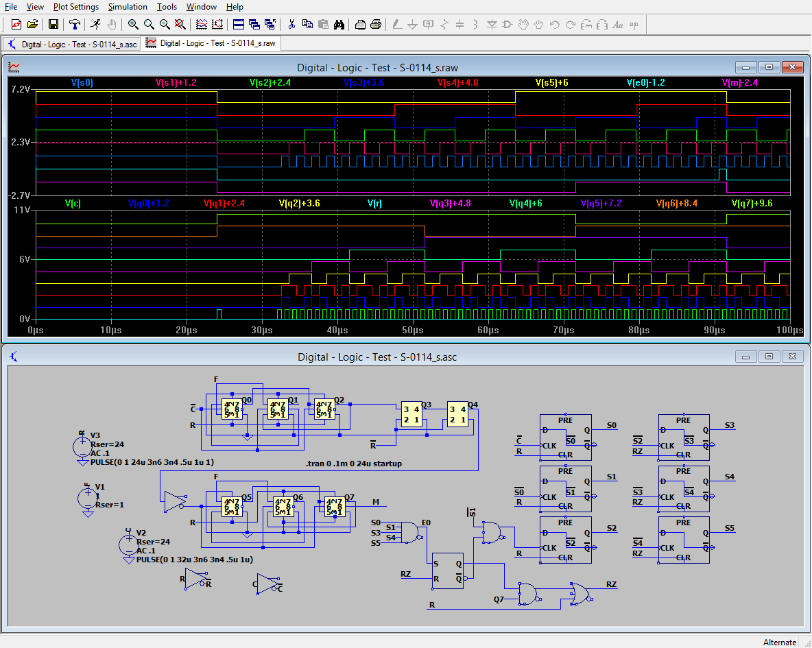Click the .tran directive text in the schematic
This screenshot has width=812, height=648.
click(354, 464)
